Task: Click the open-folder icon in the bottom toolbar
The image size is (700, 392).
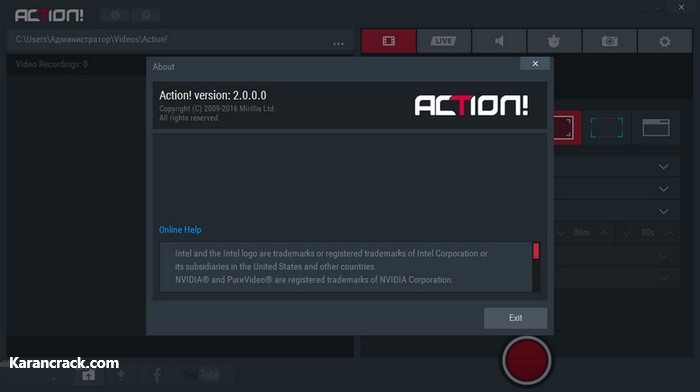Action: [88, 375]
